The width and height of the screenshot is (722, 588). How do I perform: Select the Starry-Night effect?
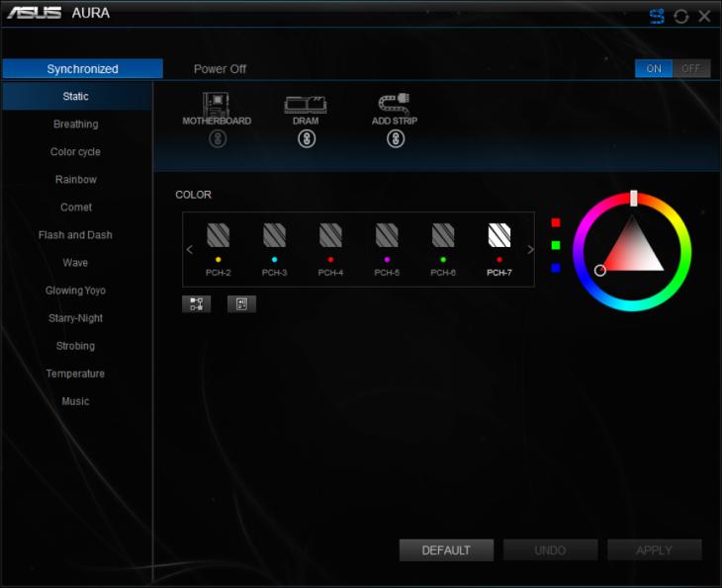pos(75,318)
